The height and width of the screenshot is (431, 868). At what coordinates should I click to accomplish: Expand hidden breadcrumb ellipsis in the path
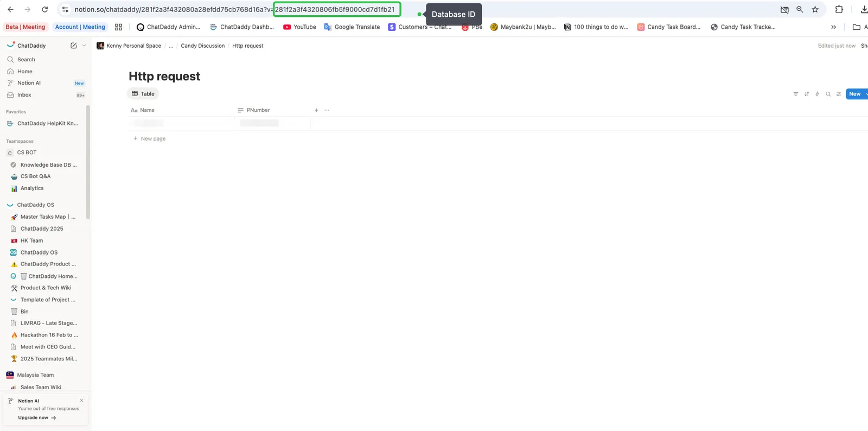(171, 46)
